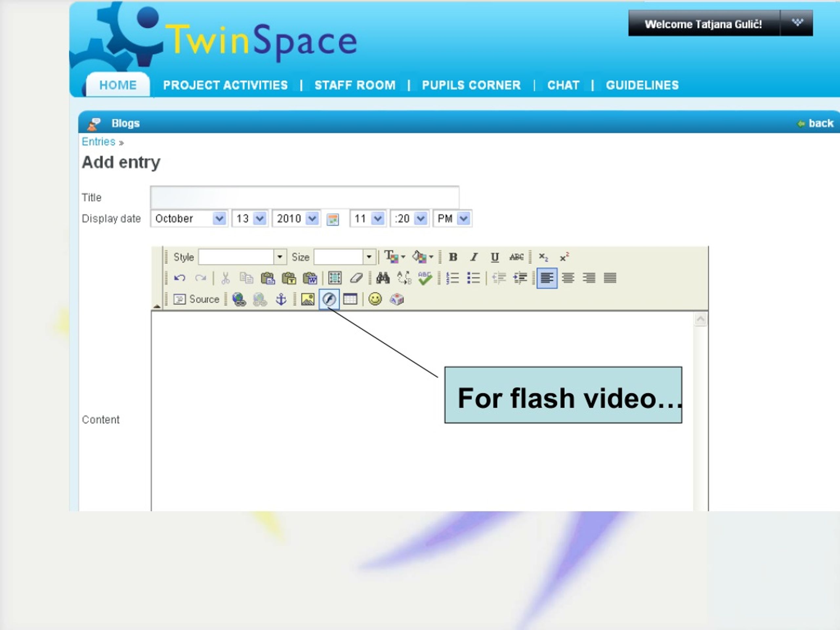Center align the text
Screen dimensions: 840x630
[568, 278]
